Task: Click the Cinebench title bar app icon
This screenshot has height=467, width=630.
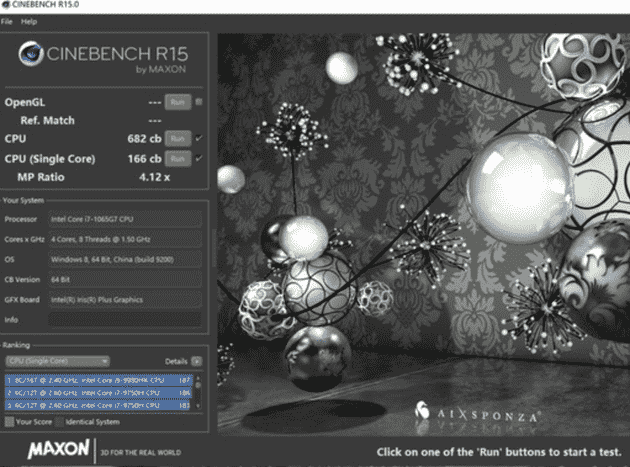Action: pos(6,4)
